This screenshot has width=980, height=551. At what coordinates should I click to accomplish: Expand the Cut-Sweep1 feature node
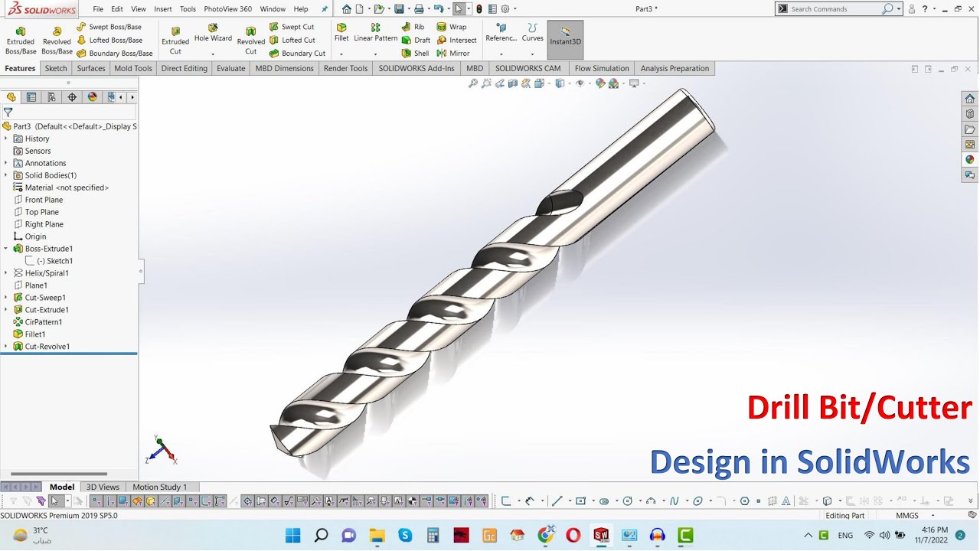click(x=6, y=298)
